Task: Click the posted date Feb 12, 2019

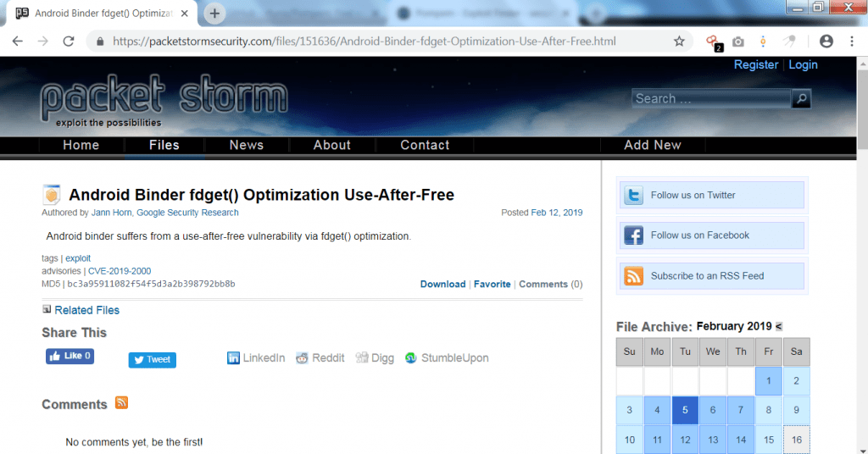Action: pos(557,213)
